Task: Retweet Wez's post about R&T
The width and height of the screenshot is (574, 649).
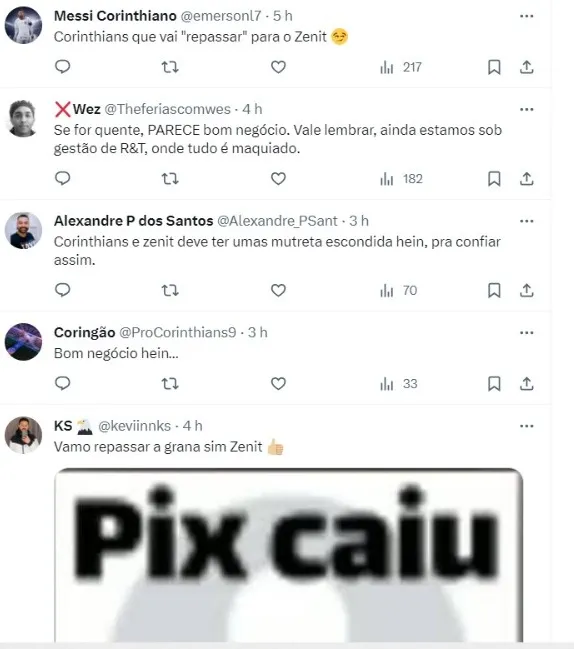Action: (x=170, y=179)
